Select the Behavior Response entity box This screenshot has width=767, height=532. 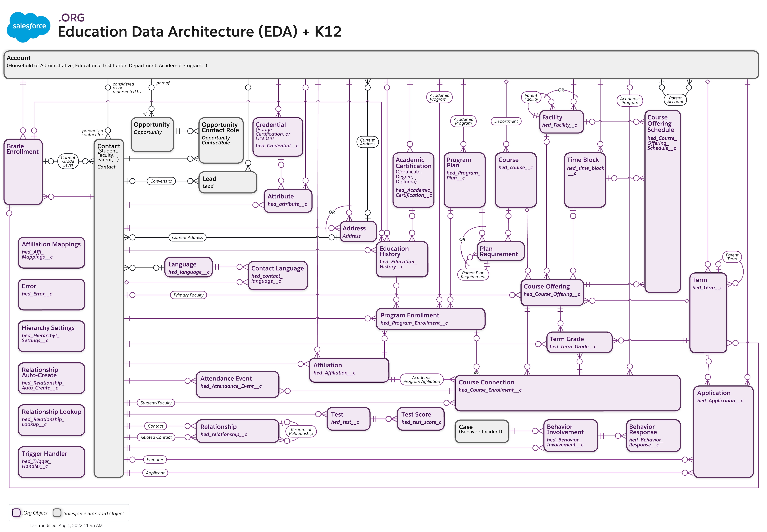653,436
